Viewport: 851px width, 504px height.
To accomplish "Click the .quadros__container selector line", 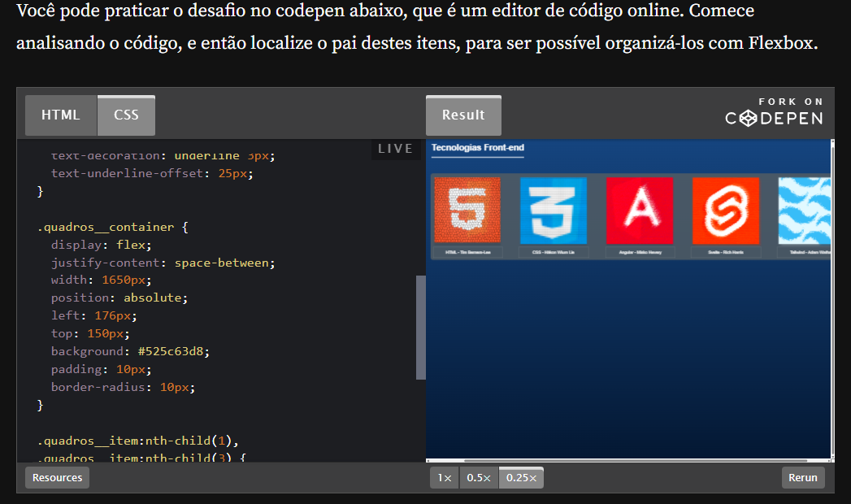I will coord(113,227).
